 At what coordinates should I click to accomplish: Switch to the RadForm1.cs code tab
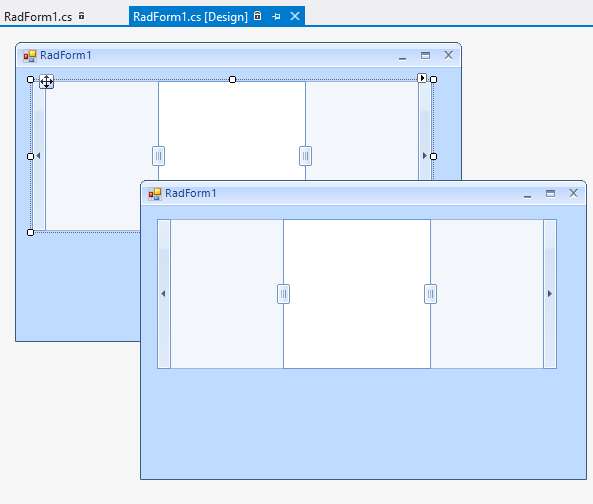[x=38, y=17]
